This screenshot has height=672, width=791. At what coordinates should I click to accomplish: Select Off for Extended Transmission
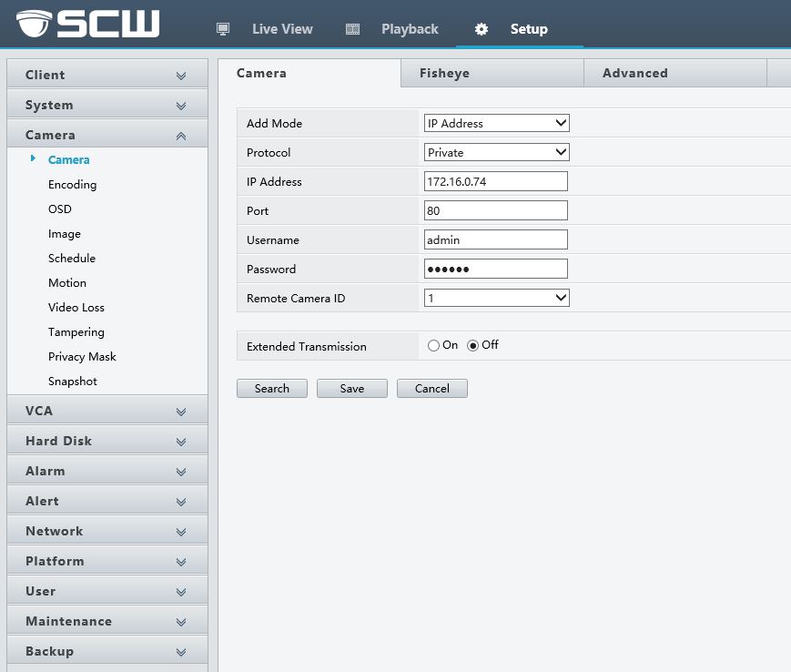coord(472,346)
